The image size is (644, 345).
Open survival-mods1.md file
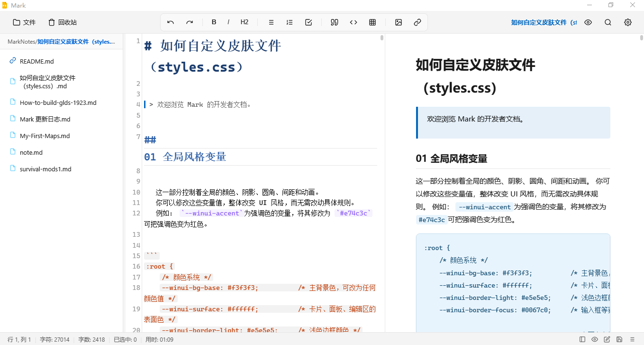(45, 169)
